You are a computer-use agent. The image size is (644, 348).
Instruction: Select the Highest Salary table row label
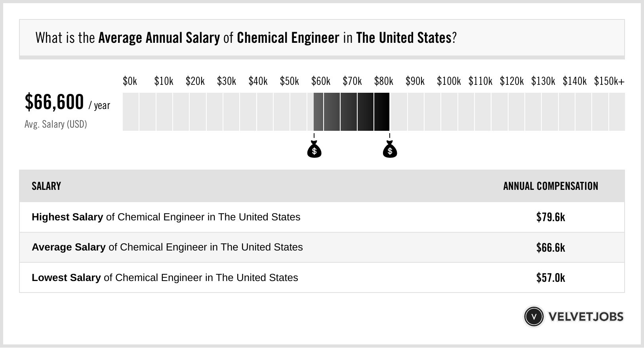pyautogui.click(x=166, y=217)
